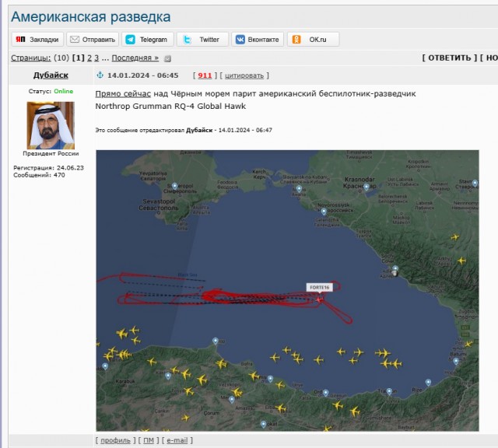Click the Rize airport pin on map
498x448 pixels.
[428, 382]
